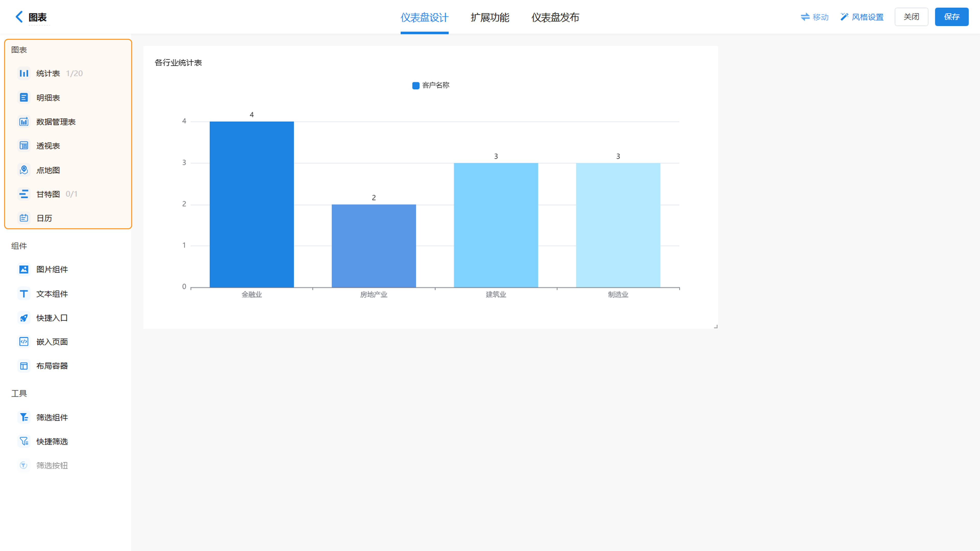
Task: Click the 房地产业 x-axis label
Action: point(374,295)
